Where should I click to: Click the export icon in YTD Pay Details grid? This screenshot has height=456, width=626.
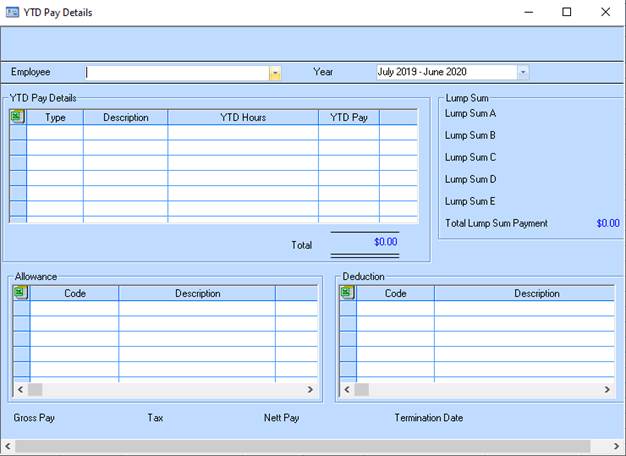tap(17, 117)
